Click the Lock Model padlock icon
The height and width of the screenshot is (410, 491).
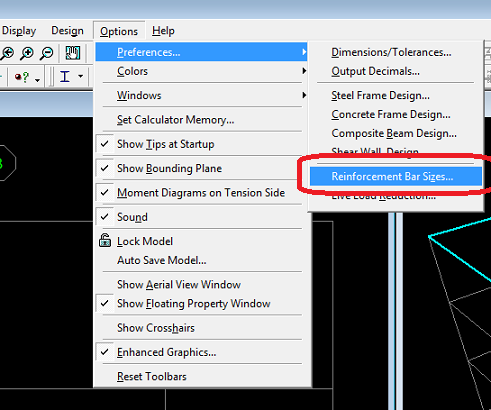105,240
